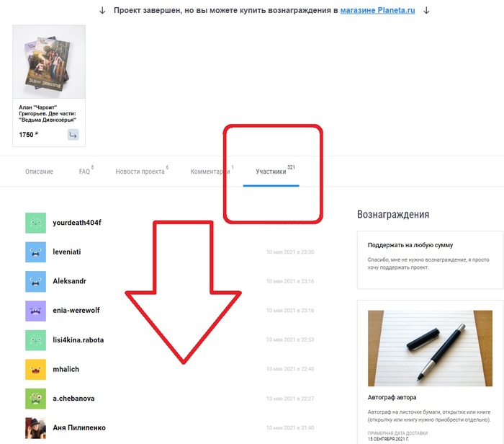The image size is (504, 444).
Task: Click timestamp "10 мая 2021 в 21:40"
Action: (x=290, y=428)
